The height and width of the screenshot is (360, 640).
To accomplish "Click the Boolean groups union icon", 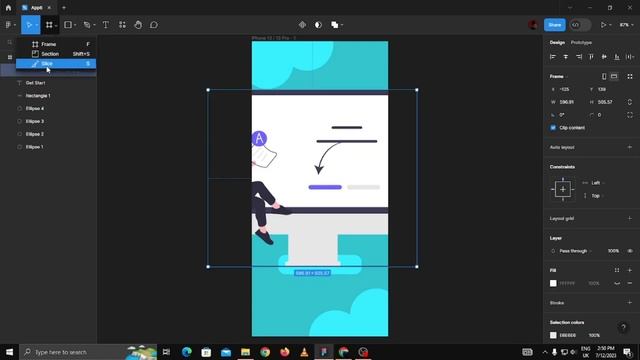I will pos(334,25).
